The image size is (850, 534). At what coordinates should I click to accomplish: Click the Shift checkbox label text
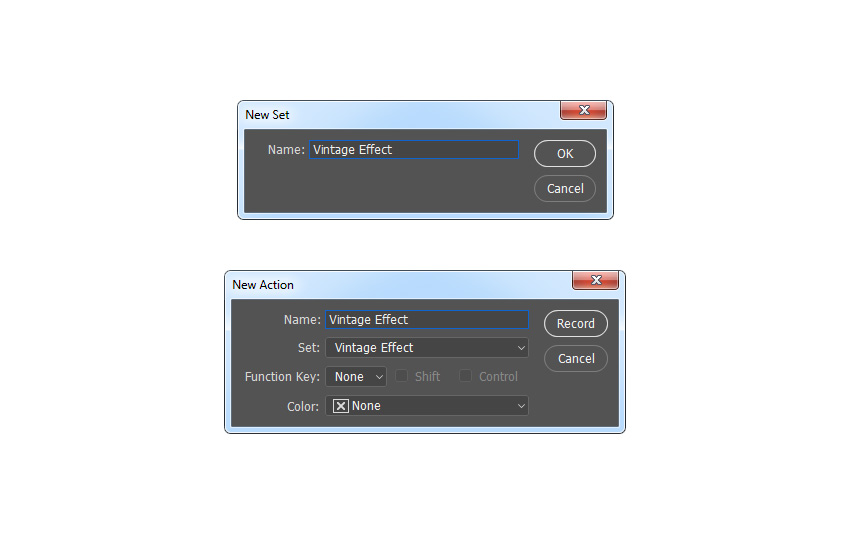point(427,377)
